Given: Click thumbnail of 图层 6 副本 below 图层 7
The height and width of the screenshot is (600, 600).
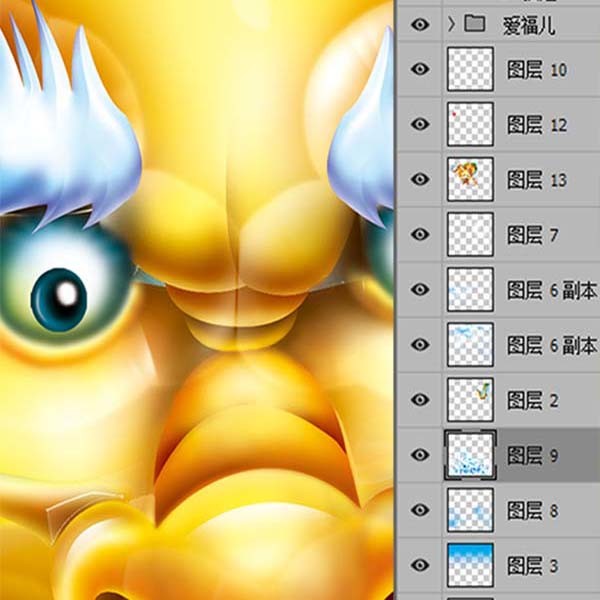Looking at the screenshot, I should pos(470,290).
